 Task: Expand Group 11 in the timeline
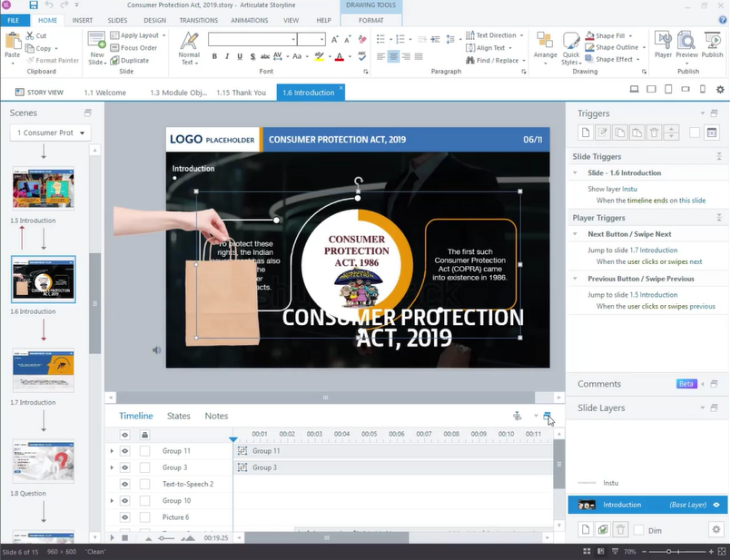(x=112, y=451)
